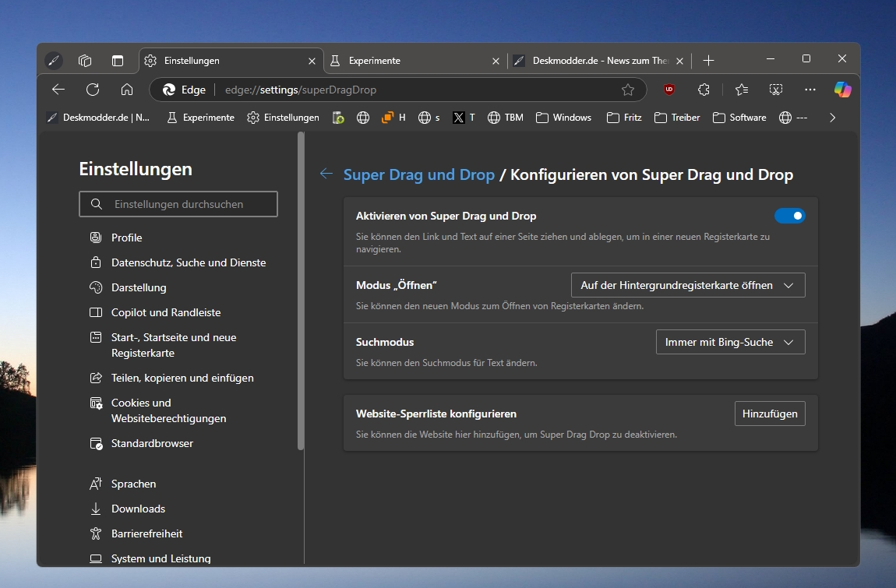Viewport: 896px width, 588px height.
Task: Click the Einstellungen durchsuchen search field
Action: coord(178,204)
